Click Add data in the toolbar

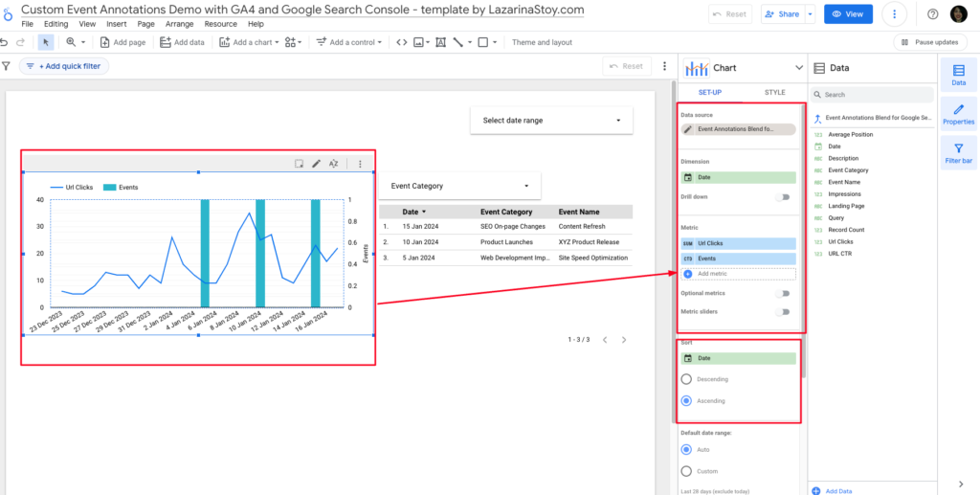coord(182,42)
